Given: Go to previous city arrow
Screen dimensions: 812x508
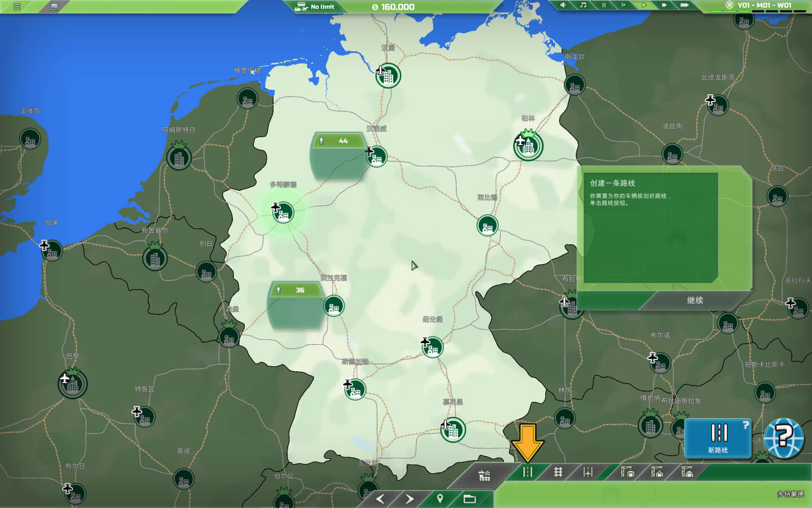Looking at the screenshot, I should tap(380, 499).
